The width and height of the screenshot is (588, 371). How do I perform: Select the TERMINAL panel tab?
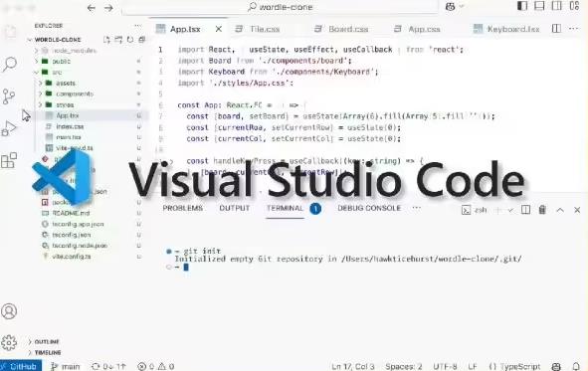click(285, 208)
